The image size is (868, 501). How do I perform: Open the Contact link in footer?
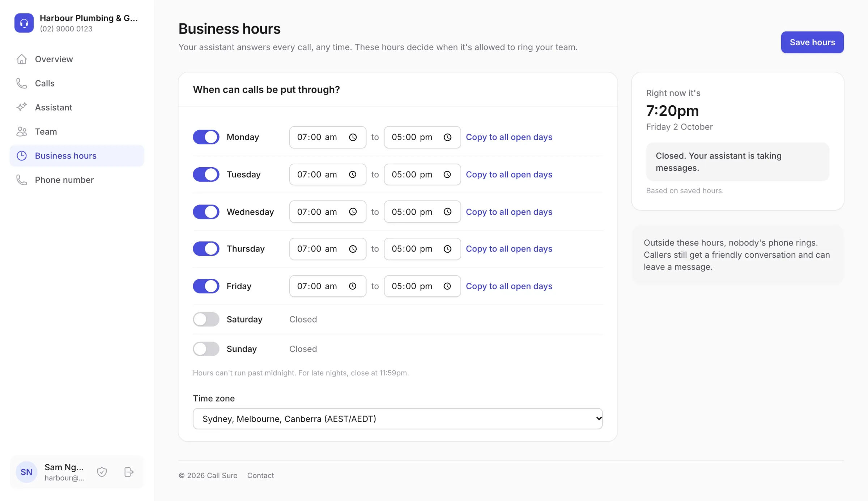pyautogui.click(x=260, y=476)
